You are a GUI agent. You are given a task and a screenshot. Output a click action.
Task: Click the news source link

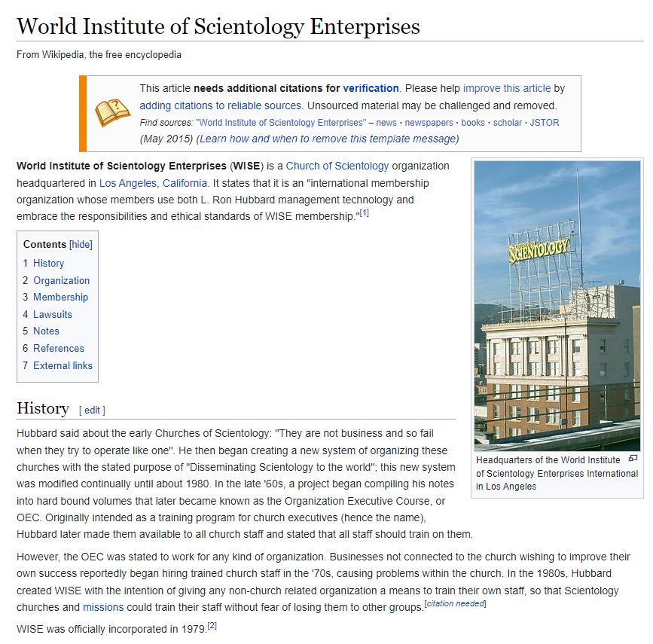pos(386,123)
